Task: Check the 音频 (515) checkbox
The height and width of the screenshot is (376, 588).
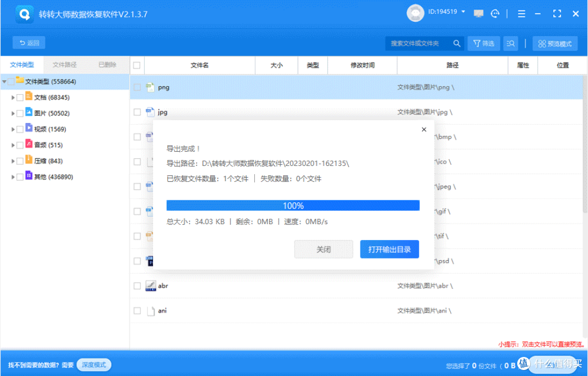Action: 20,145
